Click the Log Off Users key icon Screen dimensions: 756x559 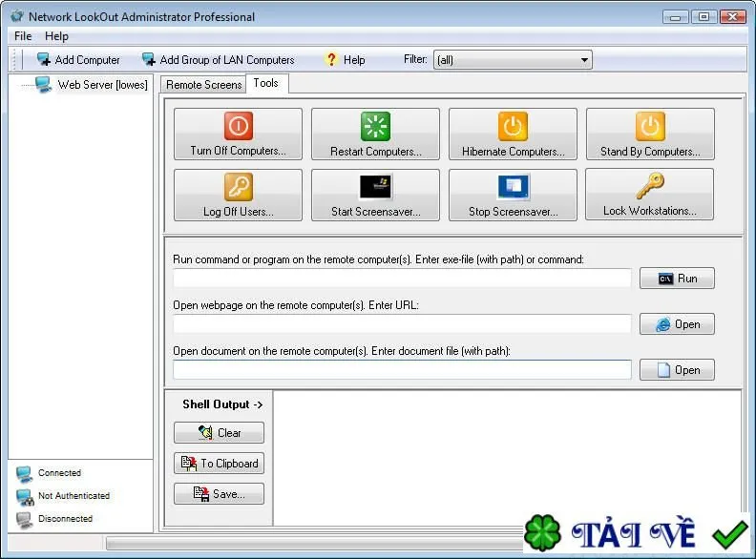(239, 187)
